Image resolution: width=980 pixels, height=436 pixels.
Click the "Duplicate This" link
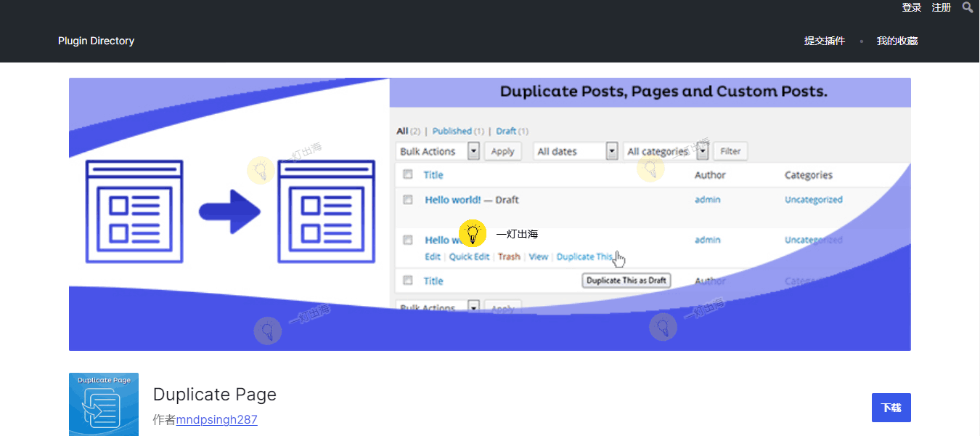pyautogui.click(x=583, y=257)
